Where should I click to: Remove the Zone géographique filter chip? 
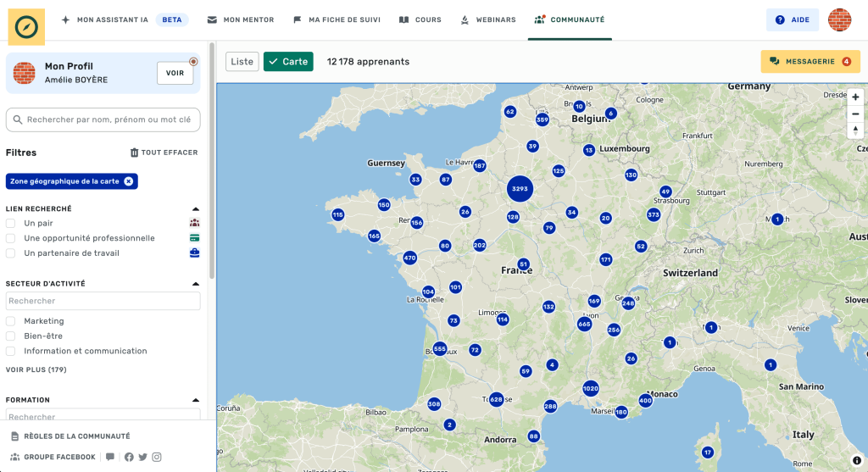click(128, 181)
